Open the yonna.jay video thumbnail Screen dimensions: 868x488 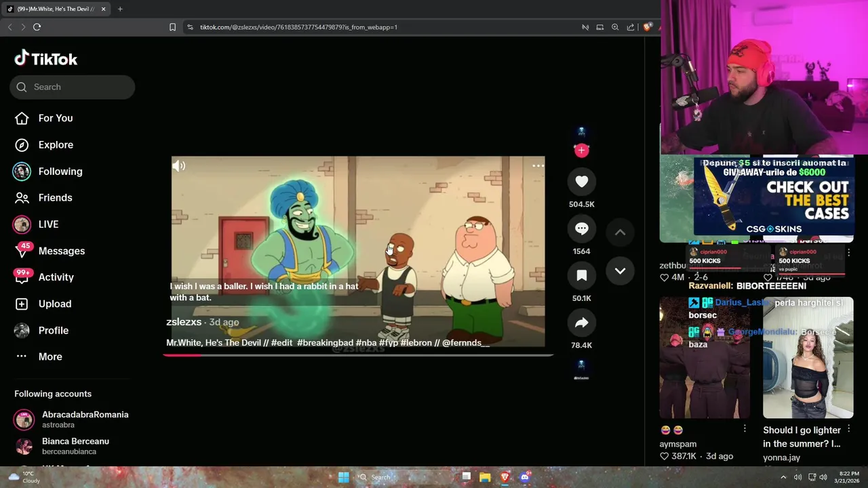click(x=808, y=358)
